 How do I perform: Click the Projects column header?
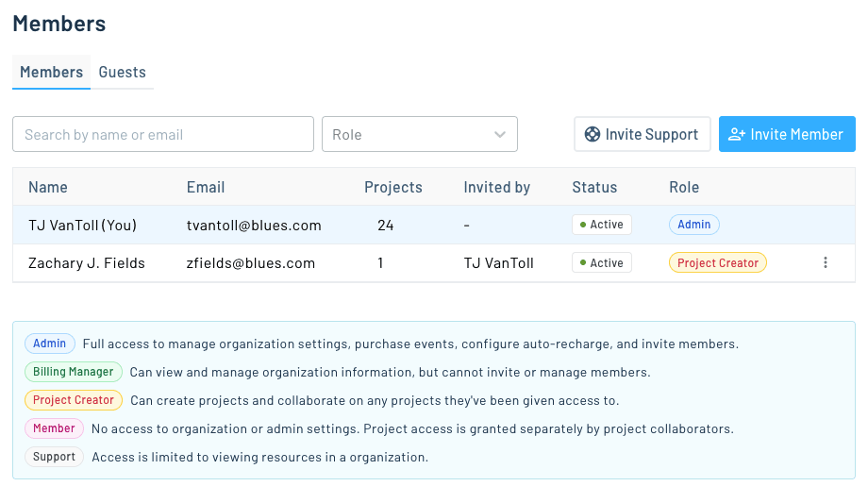coord(393,187)
